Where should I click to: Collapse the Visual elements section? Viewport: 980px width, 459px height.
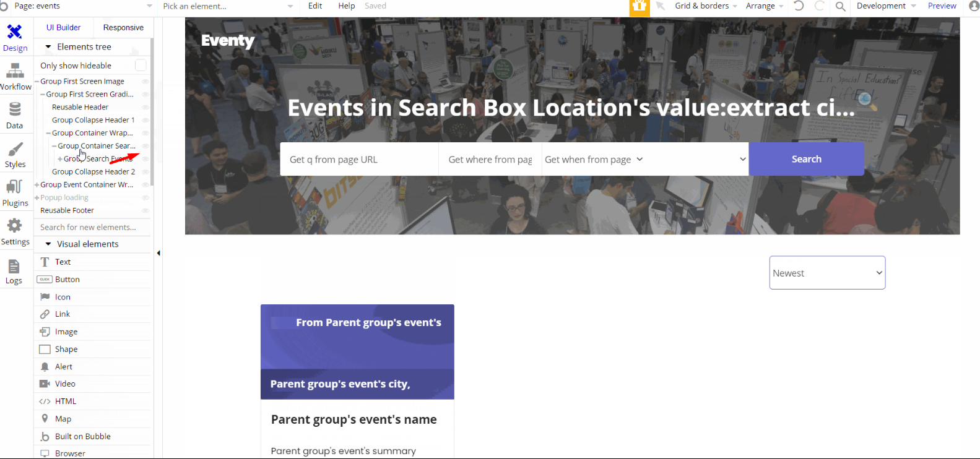(48, 244)
